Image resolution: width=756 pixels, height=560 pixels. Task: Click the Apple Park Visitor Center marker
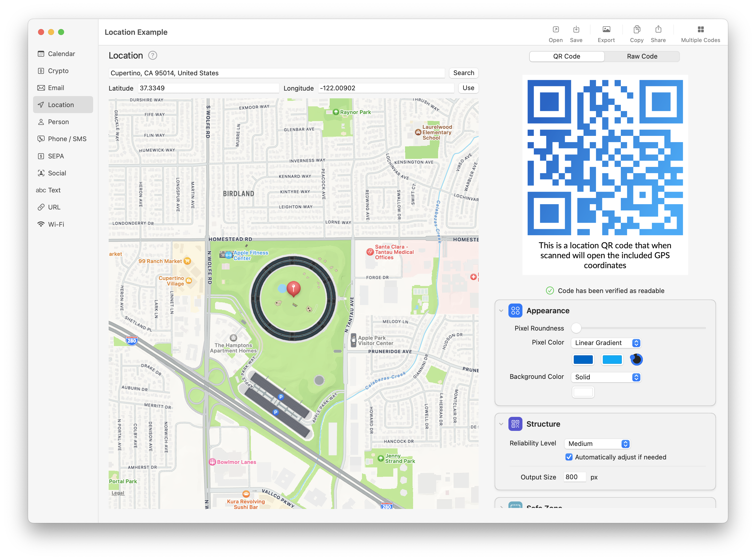[x=353, y=340]
